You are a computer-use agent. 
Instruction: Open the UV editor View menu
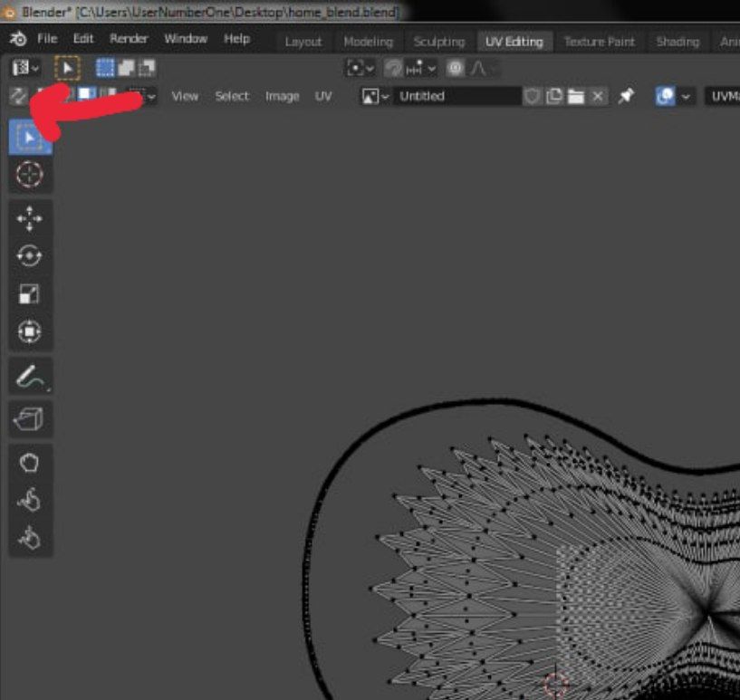pos(185,96)
